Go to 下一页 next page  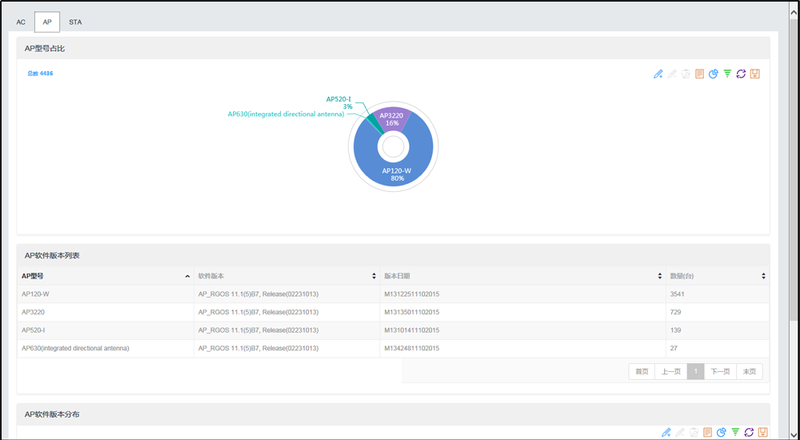click(x=720, y=371)
